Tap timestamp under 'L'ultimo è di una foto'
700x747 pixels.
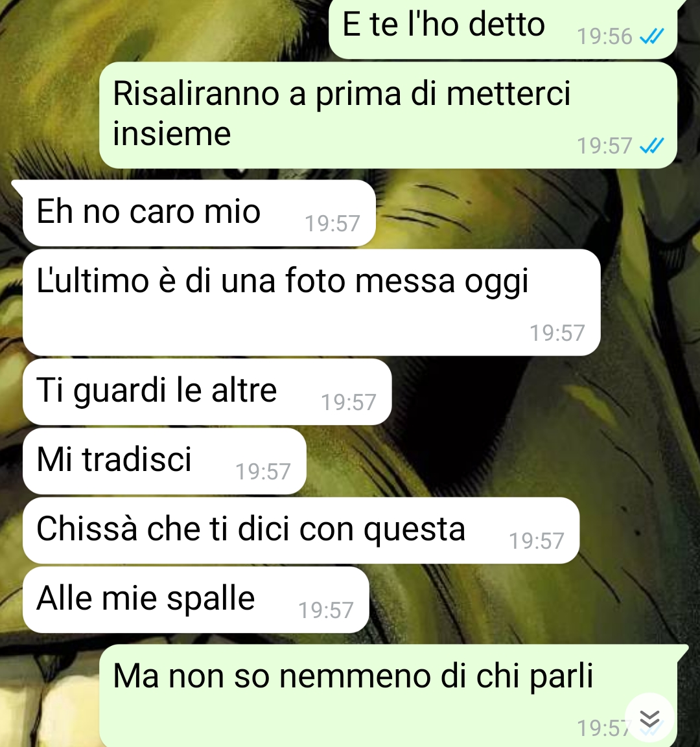557,333
